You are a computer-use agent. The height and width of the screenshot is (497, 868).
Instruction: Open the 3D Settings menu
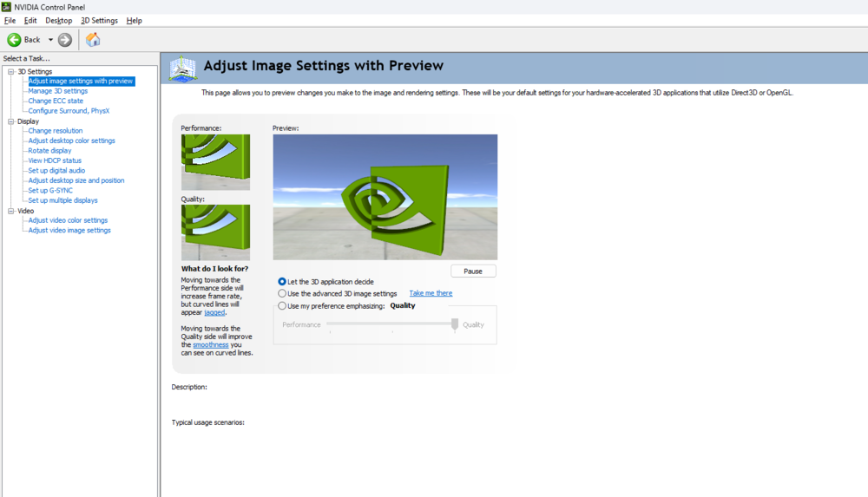coord(99,21)
